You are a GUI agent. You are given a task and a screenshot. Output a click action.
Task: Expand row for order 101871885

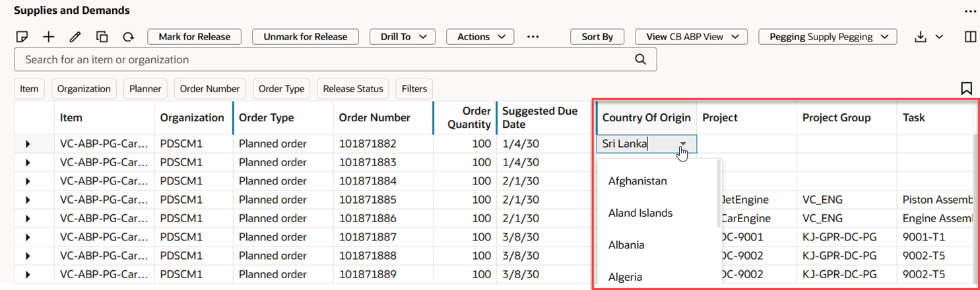[28, 199]
